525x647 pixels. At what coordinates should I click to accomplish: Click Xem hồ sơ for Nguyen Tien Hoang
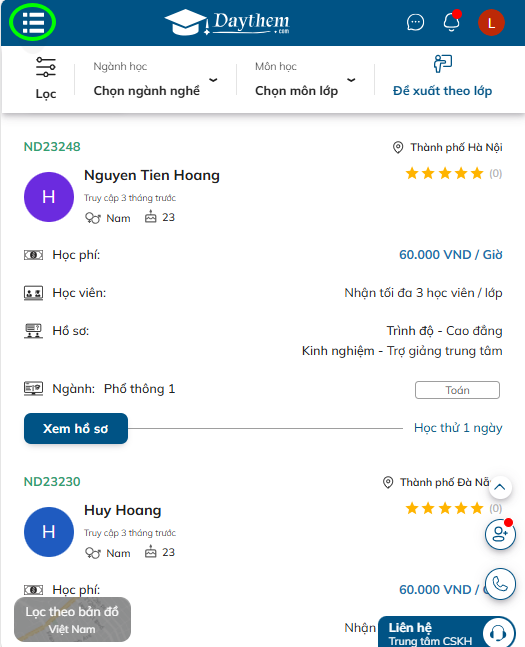coord(76,428)
